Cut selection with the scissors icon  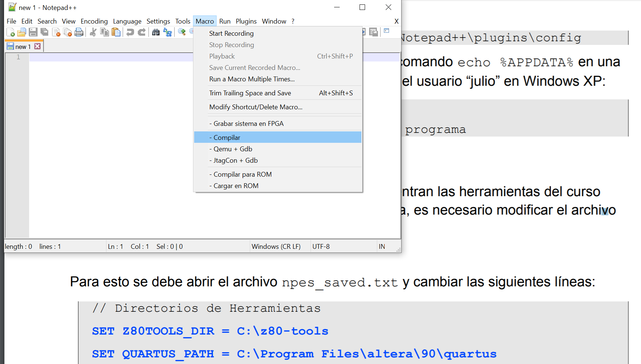click(x=93, y=32)
